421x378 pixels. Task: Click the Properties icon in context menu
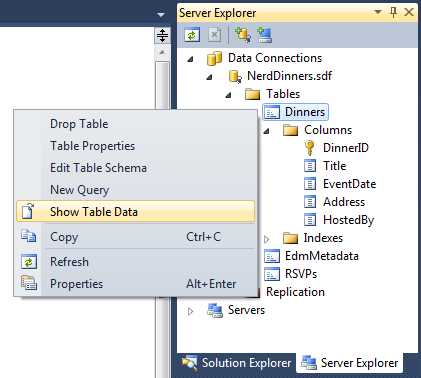[x=29, y=283]
